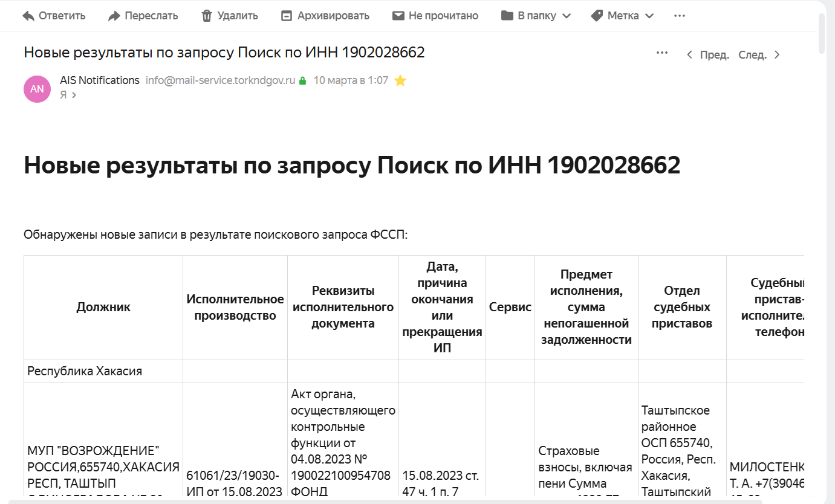Click sender email info@mail-service.torkndgov.ru
835x504 pixels.
(220, 80)
